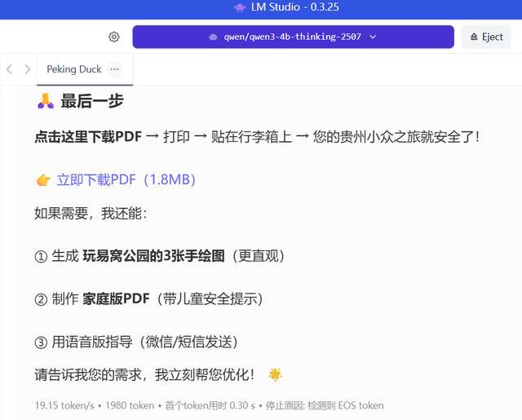Click the 停止原因: 检测到 EOS token text
The height and width of the screenshot is (420, 522).
click(325, 405)
